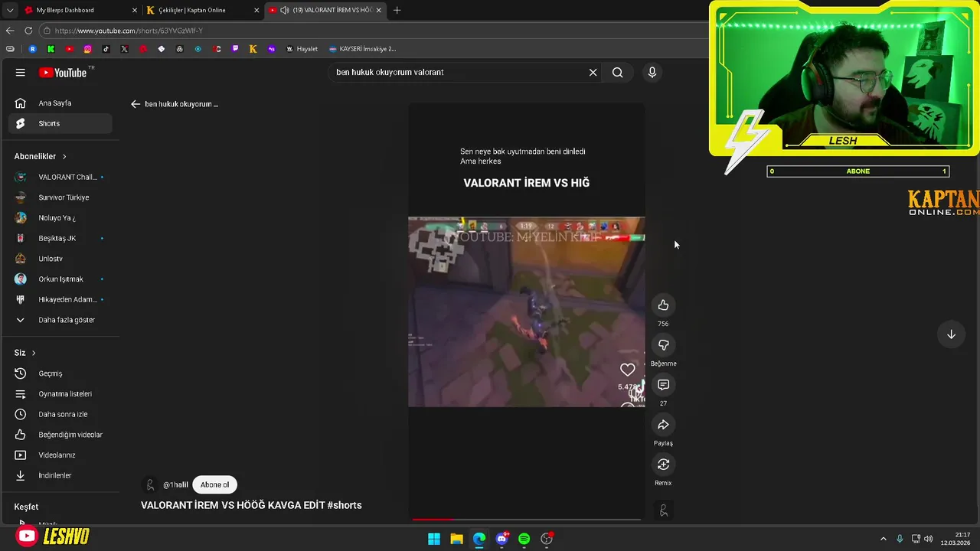
Task: Open Hikayeden Adam... subscription channel
Action: [x=60, y=299]
